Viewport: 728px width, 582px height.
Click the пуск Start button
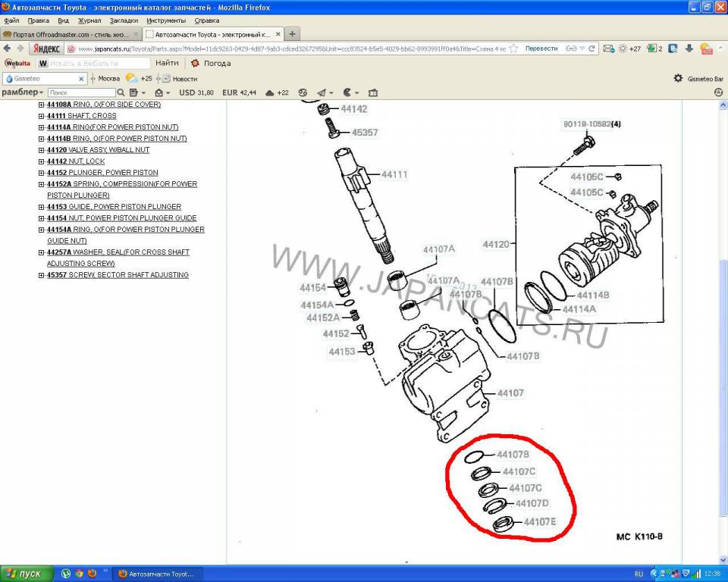pyautogui.click(x=27, y=574)
